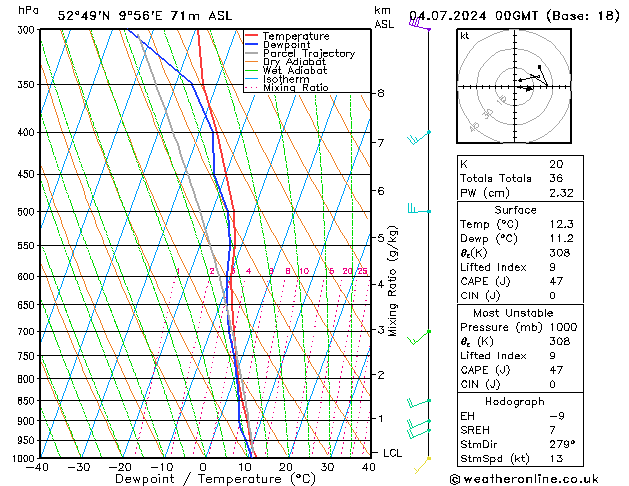Click the -40 temperature axis label
Image resolution: width=629 pixels, height=486 pixels.
tap(37, 467)
